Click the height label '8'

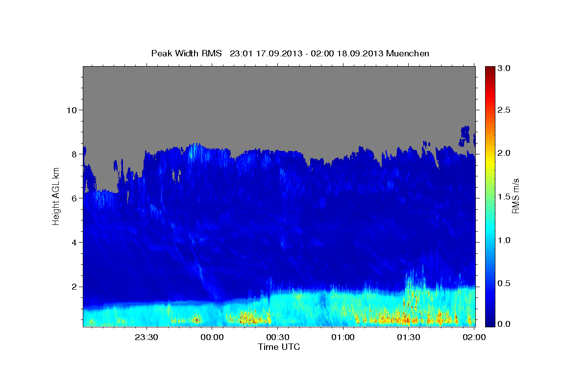(74, 154)
